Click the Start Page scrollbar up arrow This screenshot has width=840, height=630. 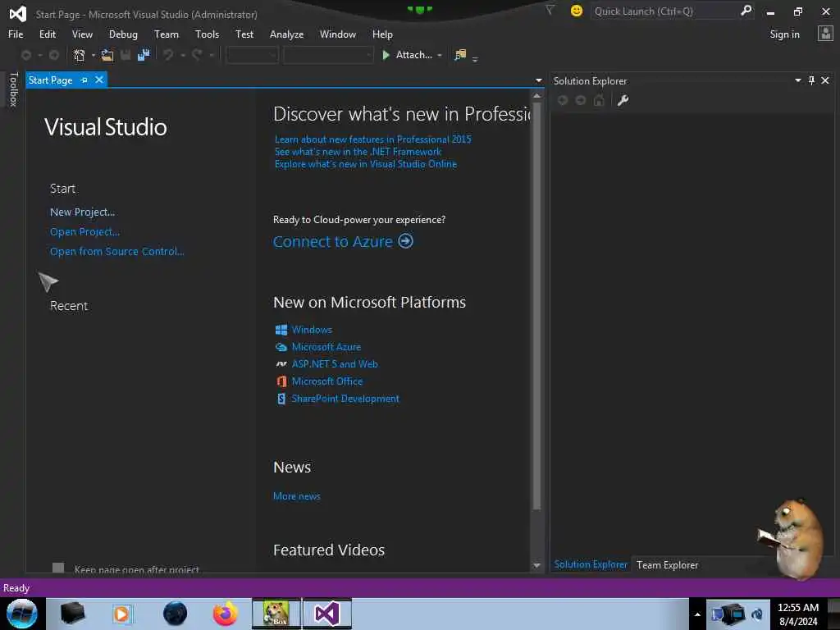tap(536, 95)
